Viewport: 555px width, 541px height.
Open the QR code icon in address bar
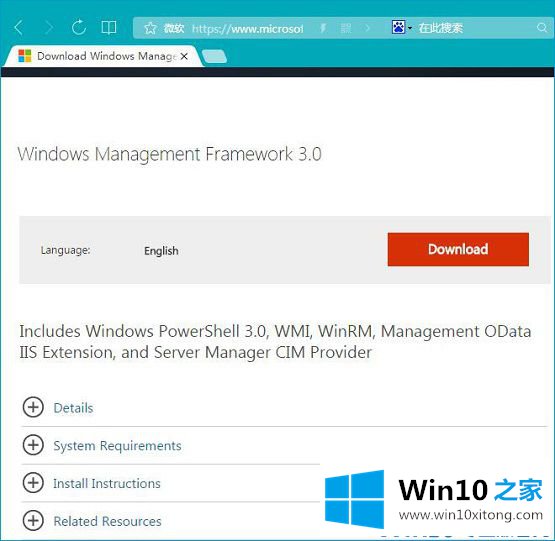(x=346, y=28)
